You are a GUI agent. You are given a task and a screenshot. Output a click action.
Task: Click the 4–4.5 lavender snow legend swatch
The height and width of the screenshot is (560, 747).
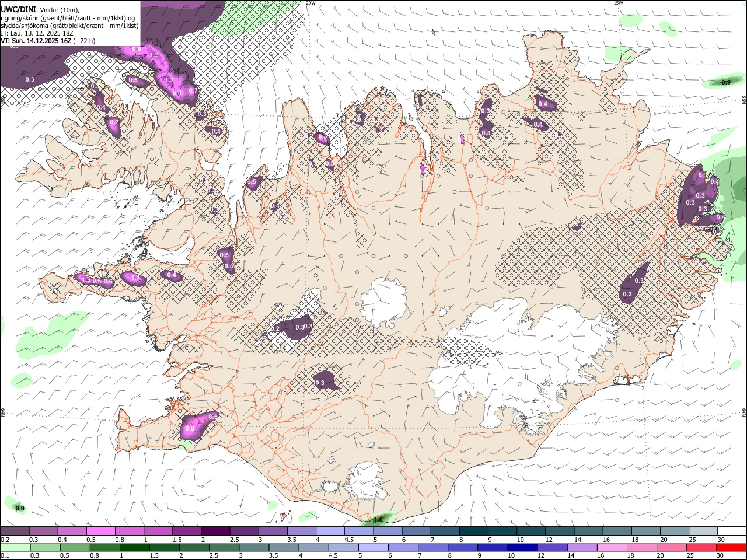pyautogui.click(x=330, y=531)
